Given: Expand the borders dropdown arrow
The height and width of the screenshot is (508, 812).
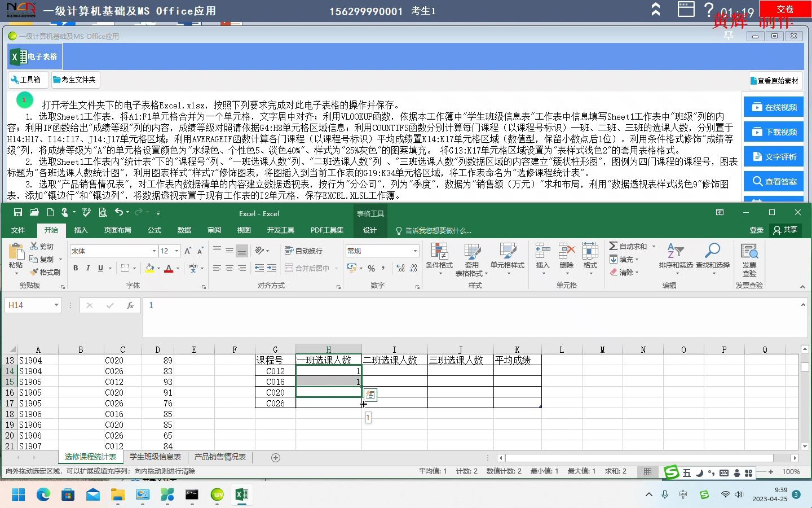Looking at the screenshot, I should 134,269.
